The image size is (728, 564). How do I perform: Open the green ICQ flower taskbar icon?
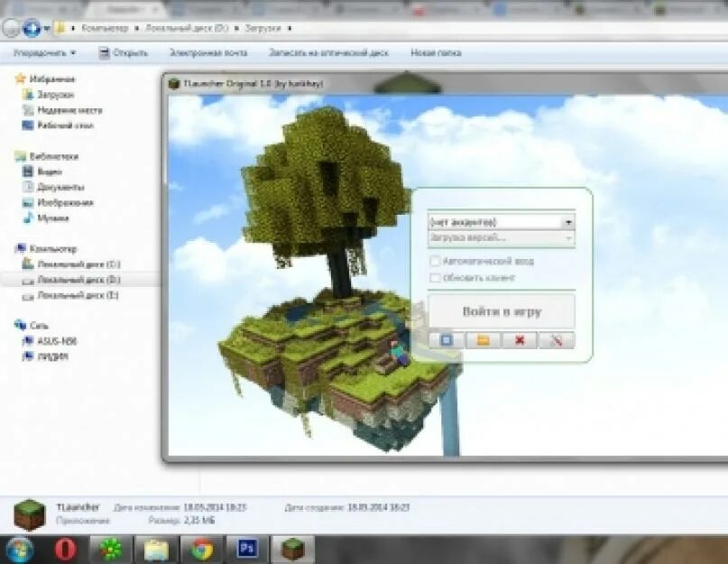click(x=110, y=550)
